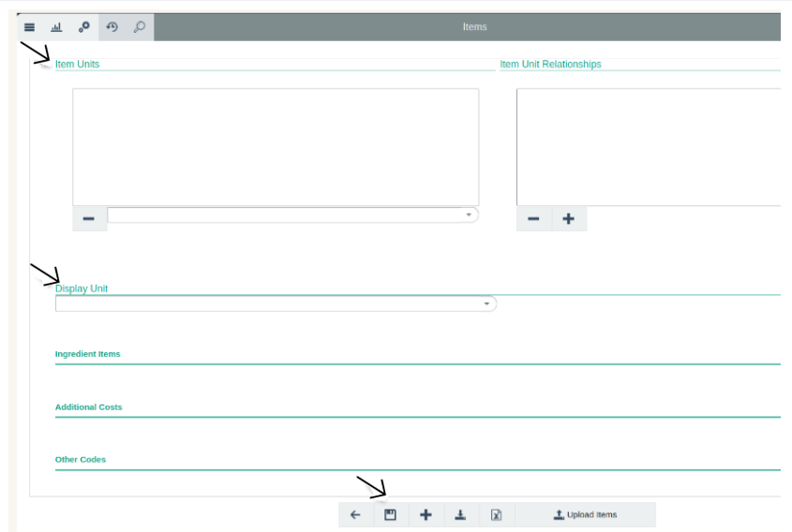Remove selected item unit with minus button

coord(89,218)
